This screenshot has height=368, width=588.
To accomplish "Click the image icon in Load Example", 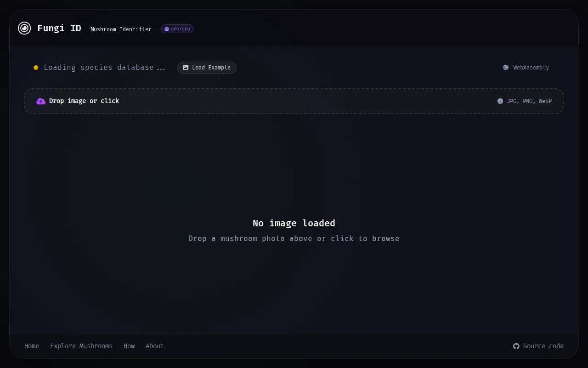I will (x=186, y=68).
